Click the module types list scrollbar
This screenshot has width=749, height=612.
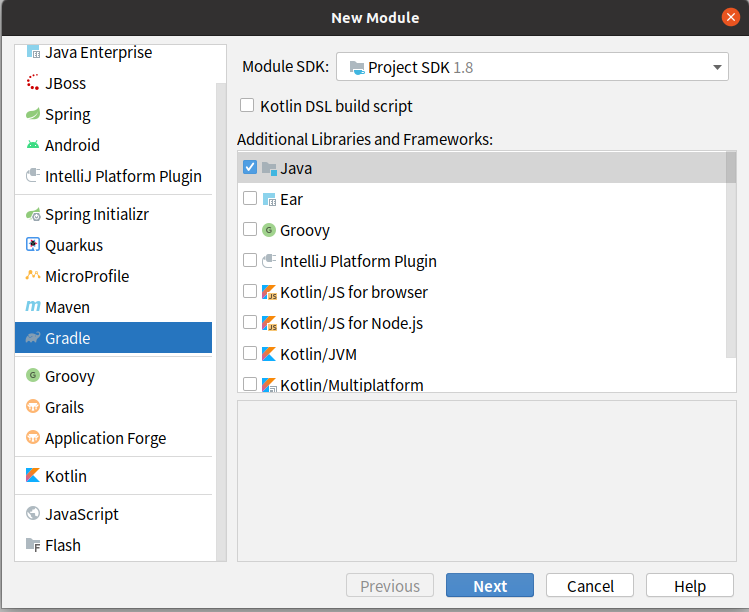[221, 322]
